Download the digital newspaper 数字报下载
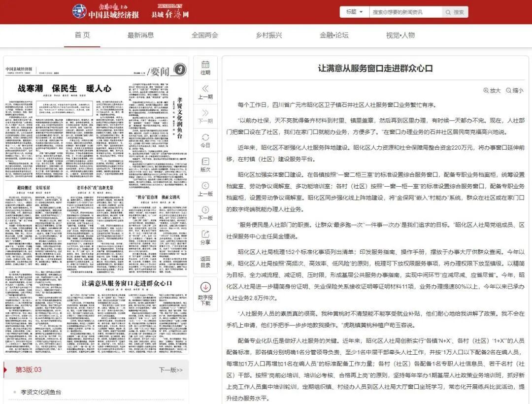The image size is (532, 404). [205, 294]
